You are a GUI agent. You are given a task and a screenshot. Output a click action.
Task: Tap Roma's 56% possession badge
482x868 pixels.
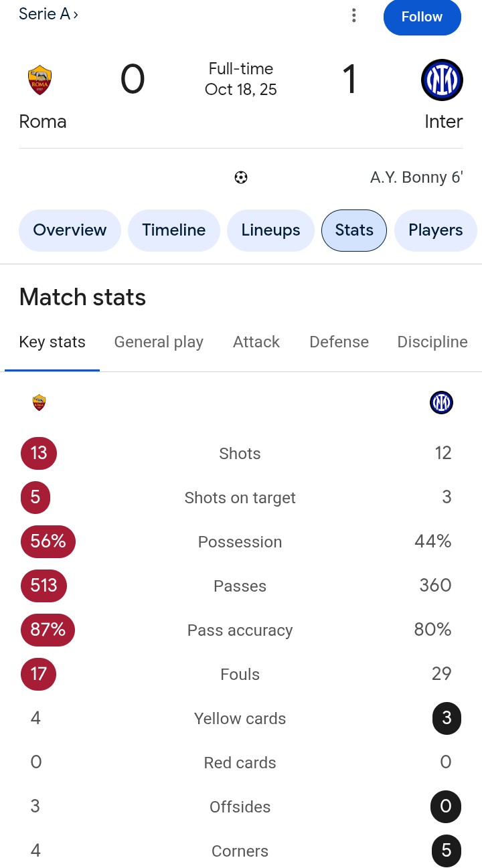tap(48, 541)
